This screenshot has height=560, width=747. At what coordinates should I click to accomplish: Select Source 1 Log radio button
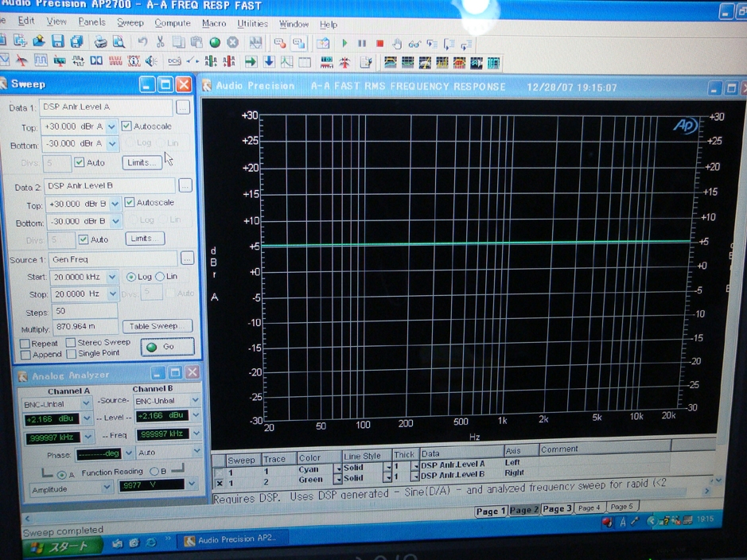pos(130,277)
